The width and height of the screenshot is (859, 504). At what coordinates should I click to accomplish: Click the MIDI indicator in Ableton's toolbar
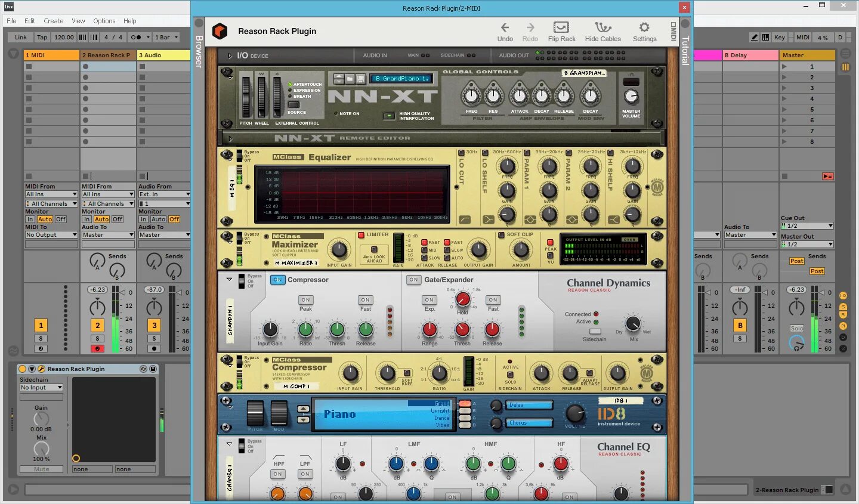pos(802,37)
